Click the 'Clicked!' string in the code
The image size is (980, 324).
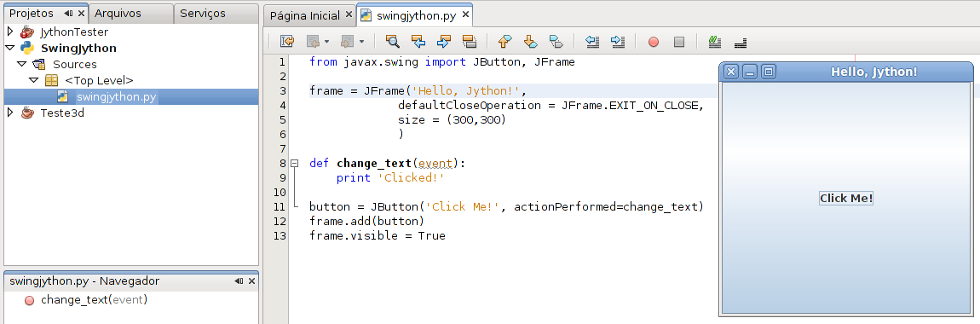pyautogui.click(x=412, y=178)
